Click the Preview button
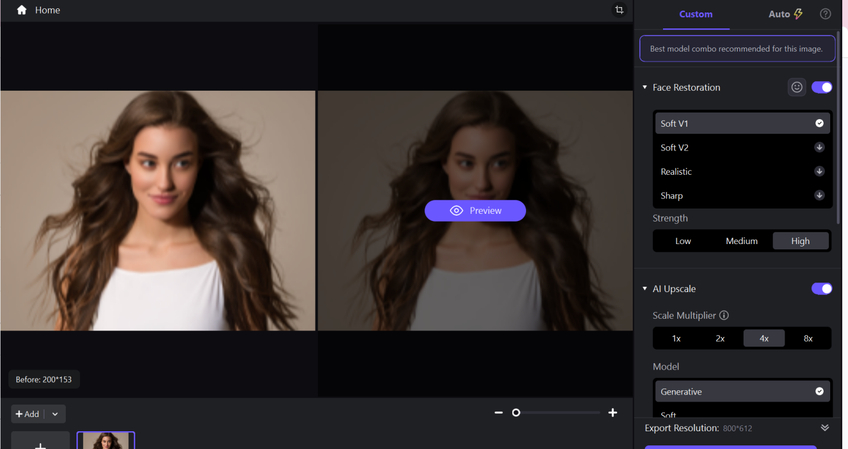Image resolution: width=848 pixels, height=449 pixels. [x=475, y=210]
